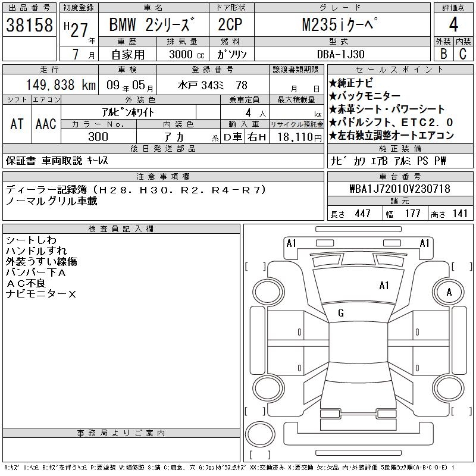Click lot number 38158
The height and width of the screenshot is (476, 476).
pos(29,24)
